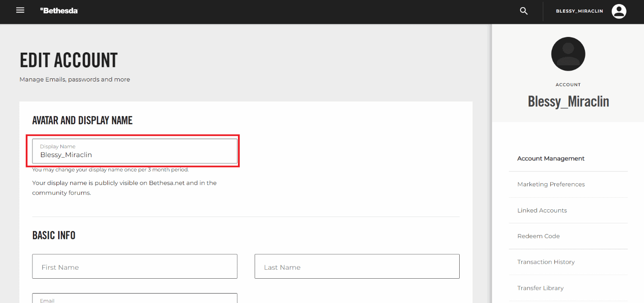
Task: Open the search function
Action: 523,10
